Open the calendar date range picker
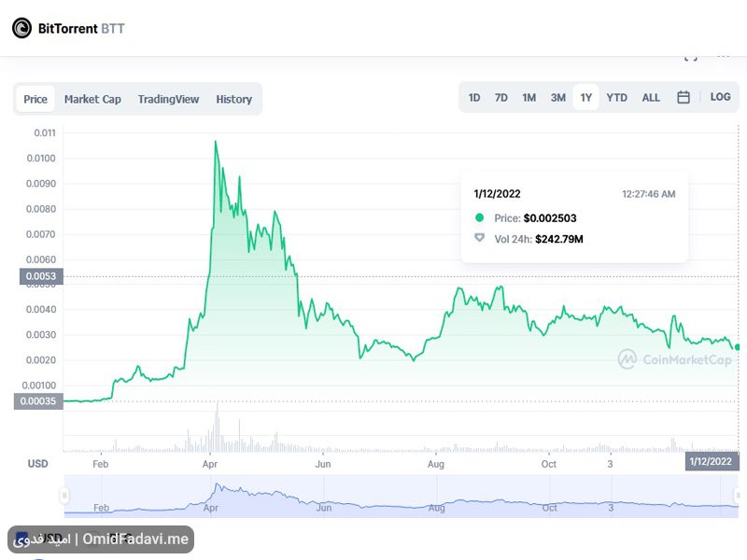This screenshot has height=560, width=747. click(684, 97)
